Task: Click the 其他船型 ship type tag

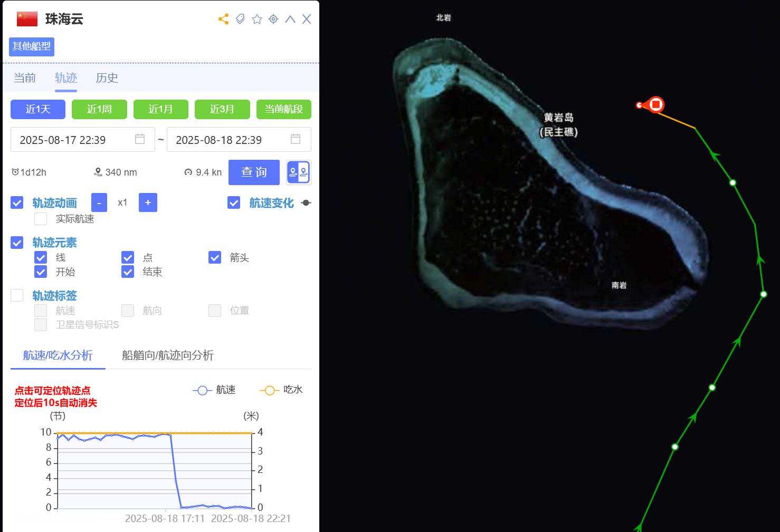Action: tap(32, 46)
